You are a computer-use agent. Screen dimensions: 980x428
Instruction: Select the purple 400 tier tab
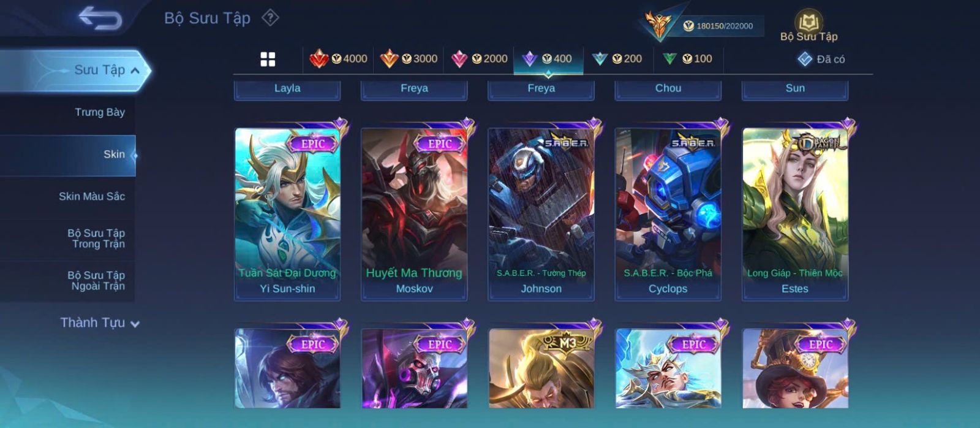pyautogui.click(x=548, y=59)
